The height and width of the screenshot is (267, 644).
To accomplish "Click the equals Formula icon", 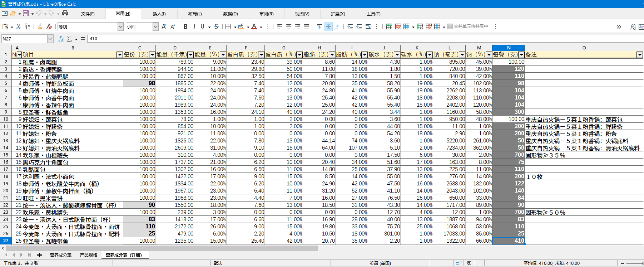I will tap(83, 39).
